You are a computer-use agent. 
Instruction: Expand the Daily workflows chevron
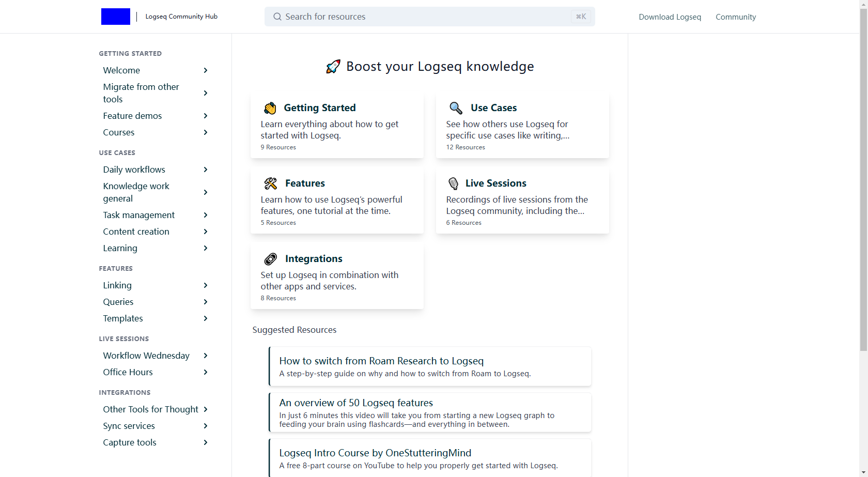coord(206,170)
